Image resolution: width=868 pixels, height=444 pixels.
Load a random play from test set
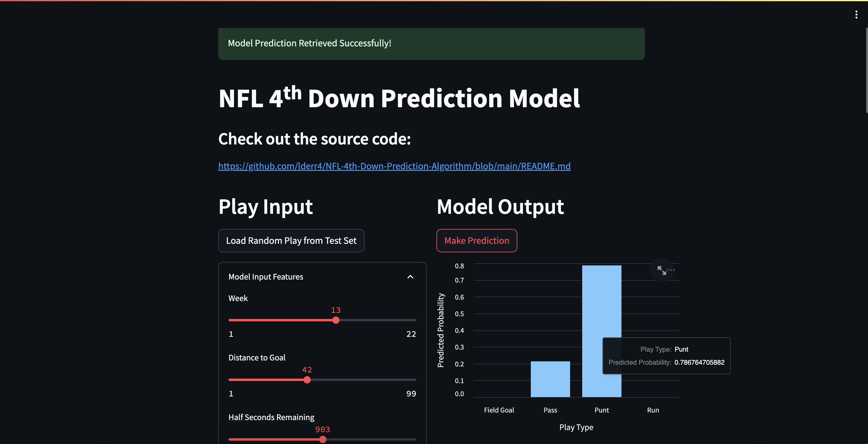click(291, 240)
